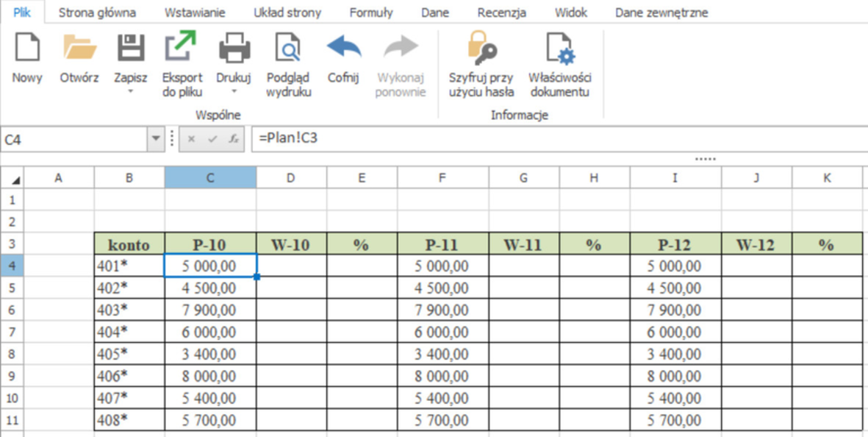Save using the Zapisz floppy disk icon

[131, 49]
